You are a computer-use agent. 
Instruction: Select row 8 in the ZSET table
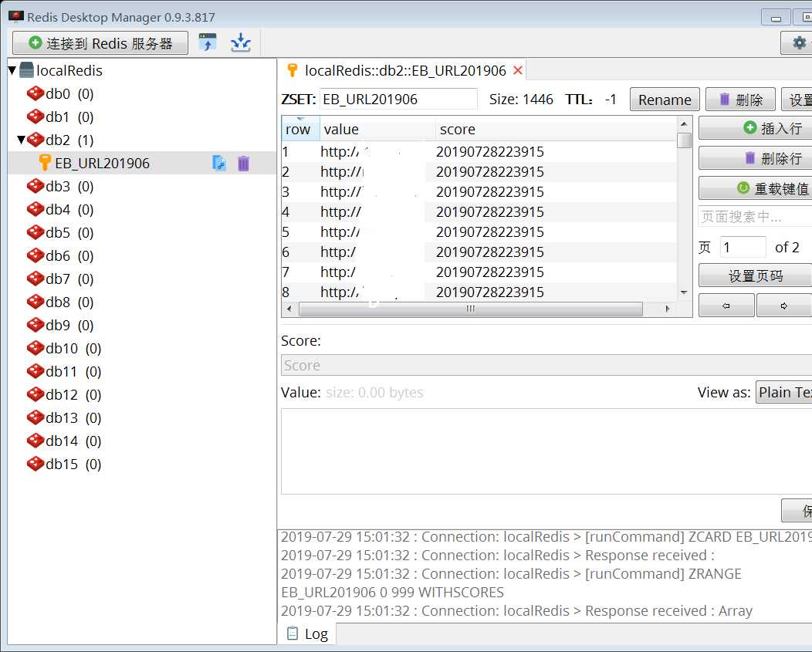[479, 292]
